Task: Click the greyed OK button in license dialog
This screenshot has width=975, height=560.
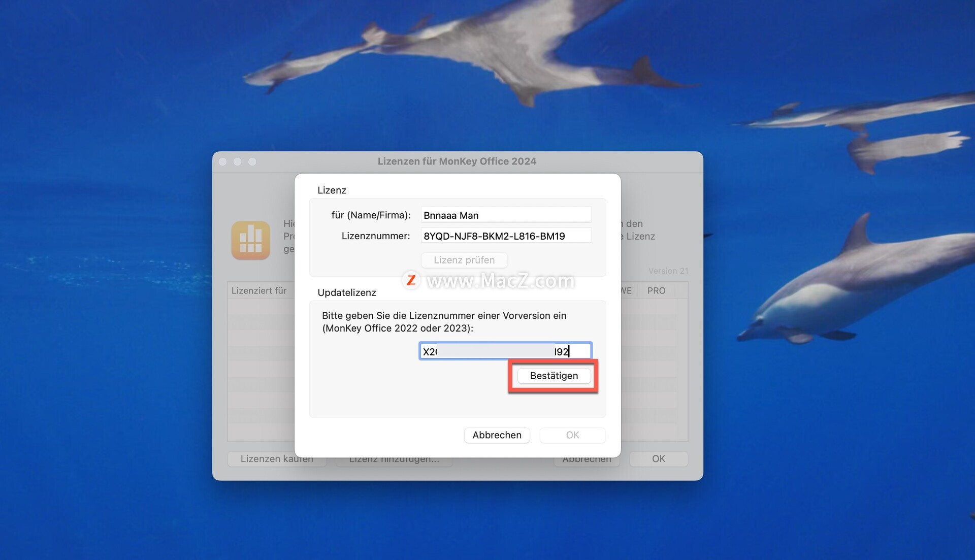Action: click(x=572, y=435)
